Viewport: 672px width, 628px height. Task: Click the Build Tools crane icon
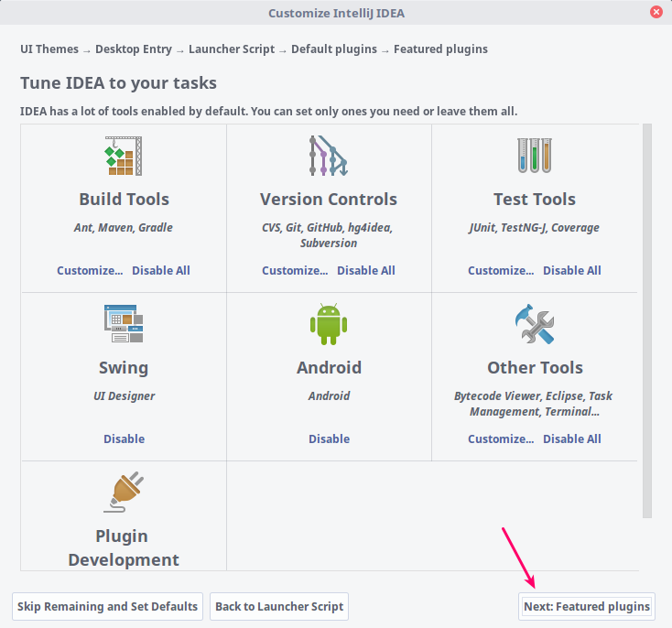(x=124, y=156)
